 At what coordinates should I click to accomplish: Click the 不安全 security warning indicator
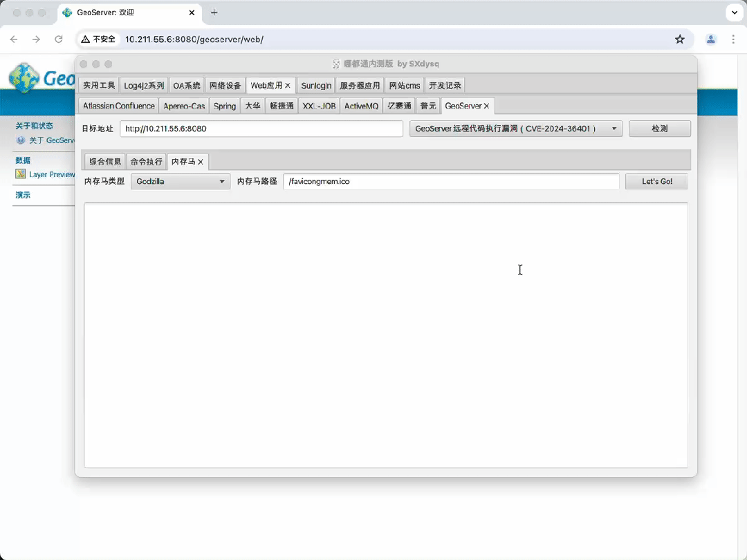pos(98,39)
